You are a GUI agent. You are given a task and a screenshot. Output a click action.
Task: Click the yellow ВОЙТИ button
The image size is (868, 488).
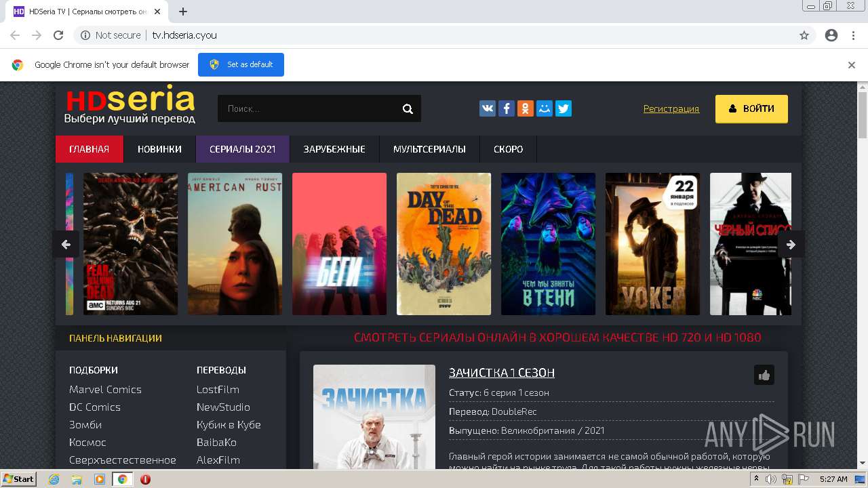(x=751, y=108)
